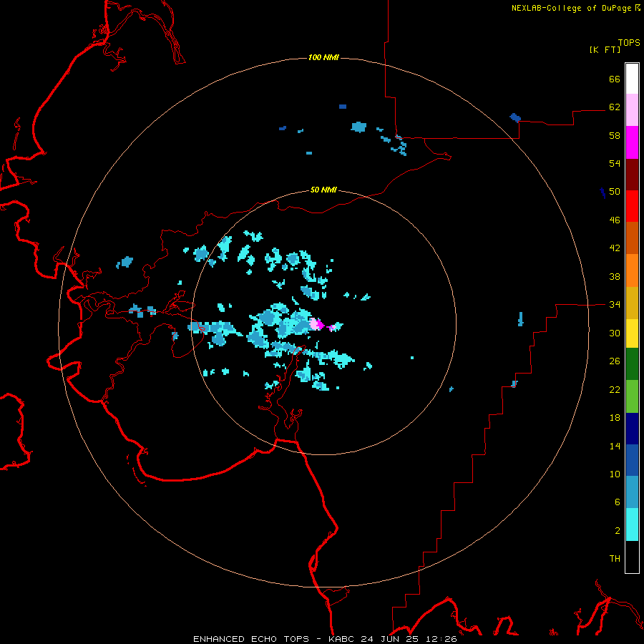Click the 42 scale label

pos(615,248)
